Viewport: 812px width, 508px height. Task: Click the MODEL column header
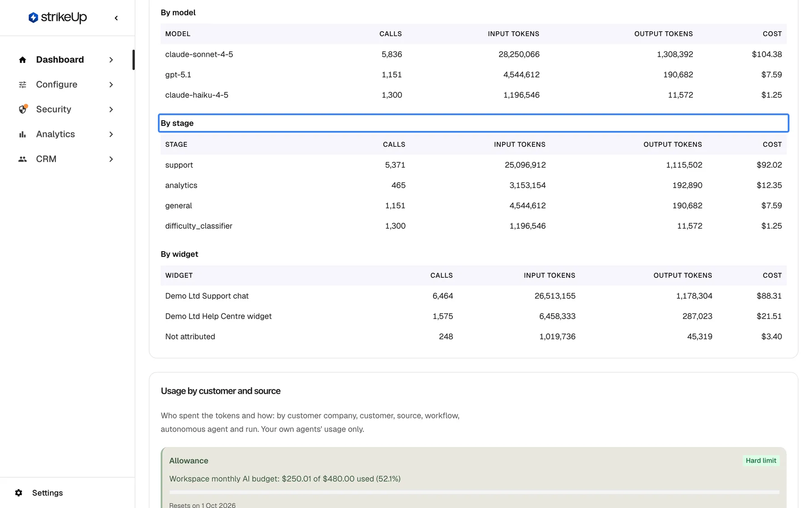[x=178, y=34]
